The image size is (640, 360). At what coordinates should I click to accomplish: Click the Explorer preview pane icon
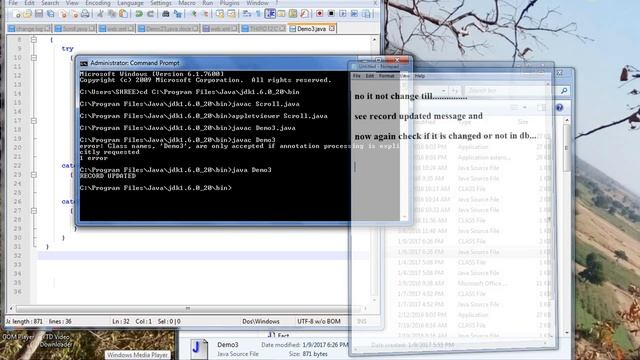(542, 108)
